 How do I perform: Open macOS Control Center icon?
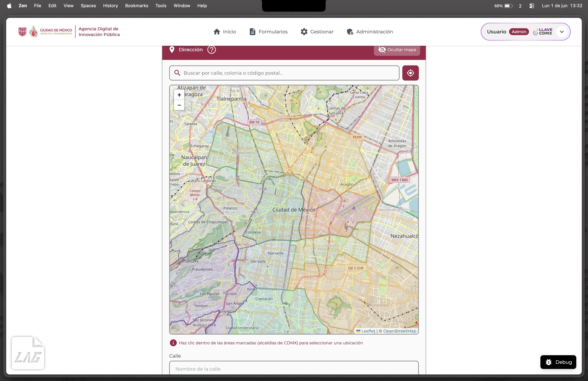532,6
